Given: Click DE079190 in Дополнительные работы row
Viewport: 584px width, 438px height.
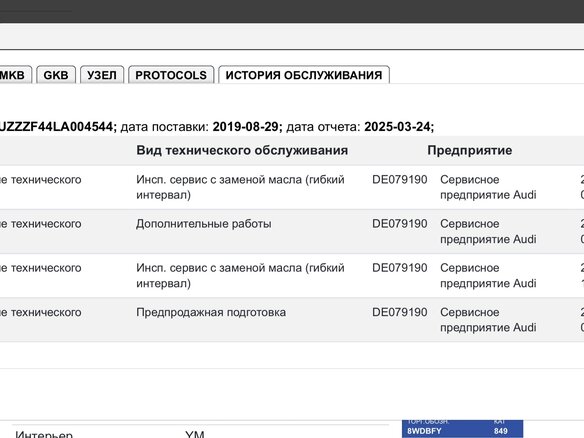Looking at the screenshot, I should [400, 224].
